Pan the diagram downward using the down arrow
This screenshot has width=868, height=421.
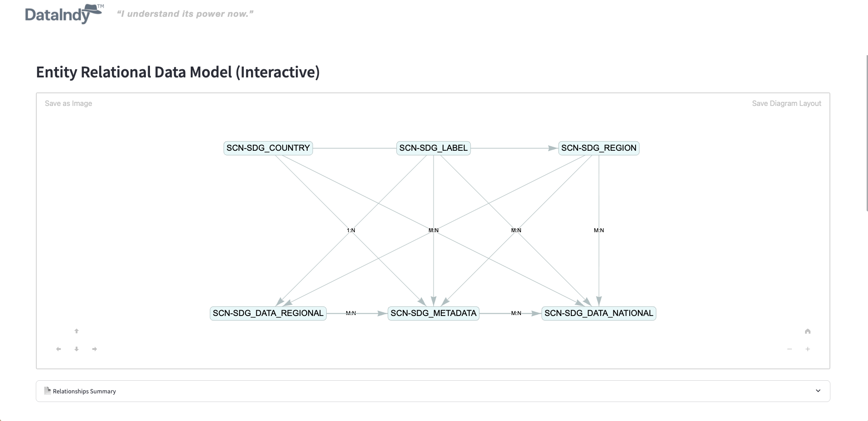point(77,349)
